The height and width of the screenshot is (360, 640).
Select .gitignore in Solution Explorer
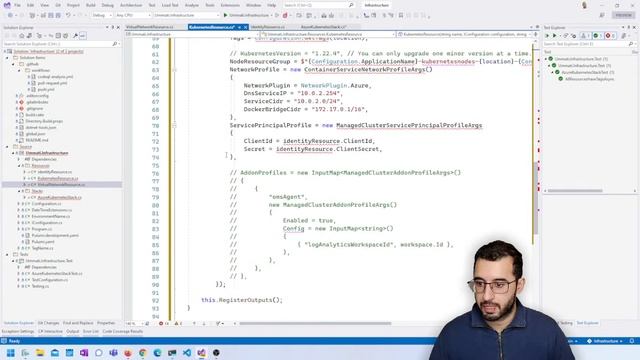pos(35,109)
